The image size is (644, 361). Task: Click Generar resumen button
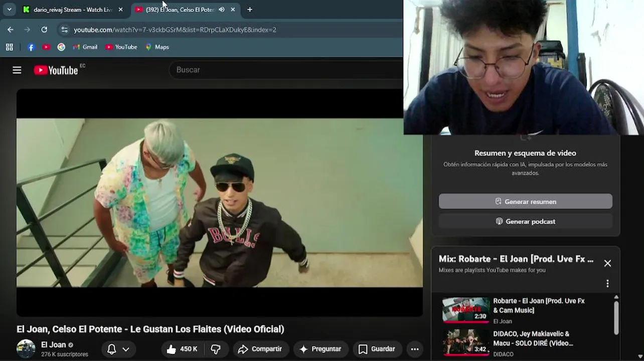coord(526,202)
